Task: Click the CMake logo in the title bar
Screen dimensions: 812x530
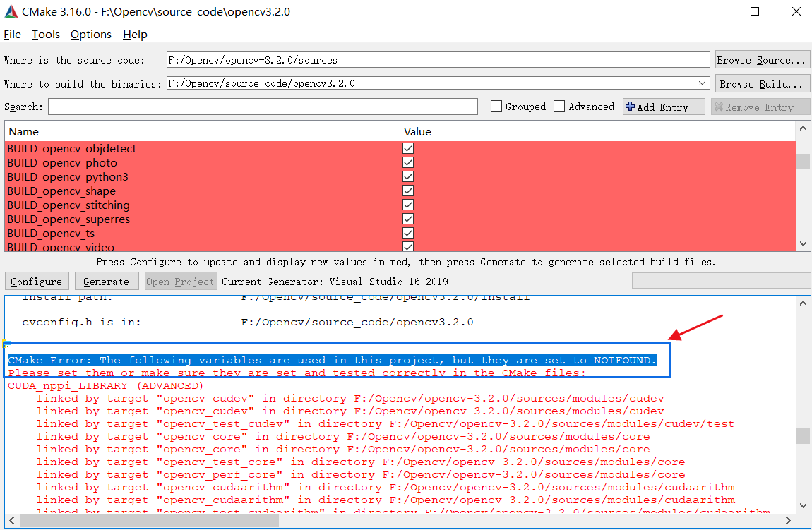Action: pos(10,11)
